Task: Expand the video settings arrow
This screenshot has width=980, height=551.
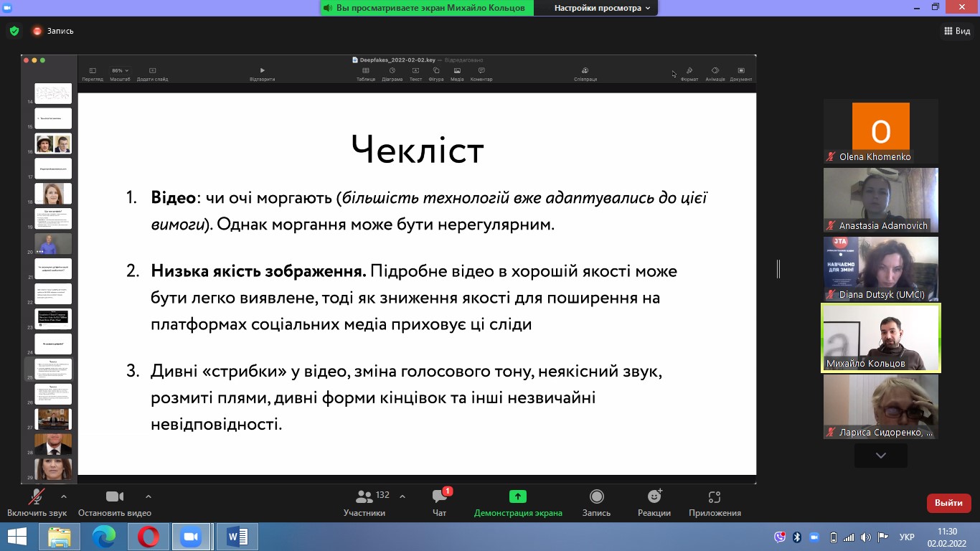Action: pos(149,496)
